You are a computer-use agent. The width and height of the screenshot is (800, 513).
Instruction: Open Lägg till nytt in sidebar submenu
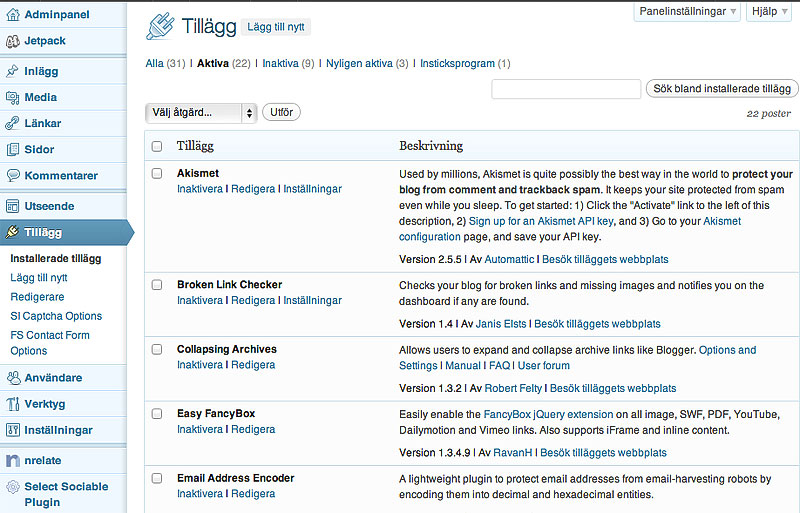[x=39, y=278]
